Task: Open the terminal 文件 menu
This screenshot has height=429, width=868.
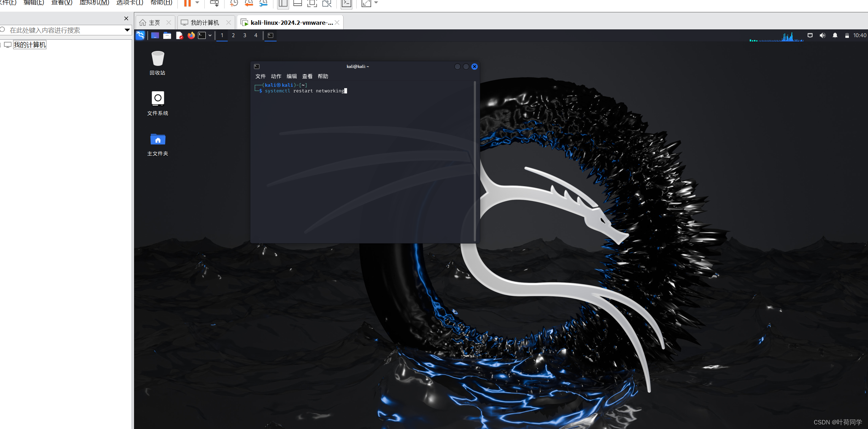Action: (261, 76)
